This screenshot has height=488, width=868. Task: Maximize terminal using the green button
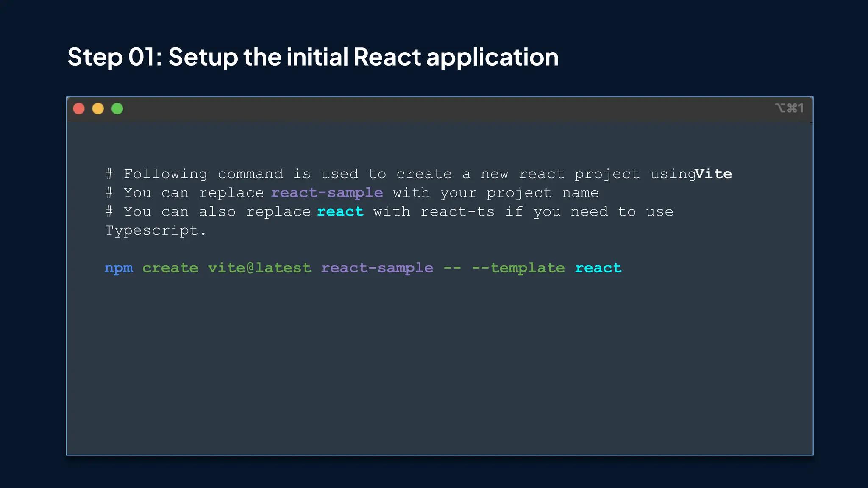click(x=117, y=109)
